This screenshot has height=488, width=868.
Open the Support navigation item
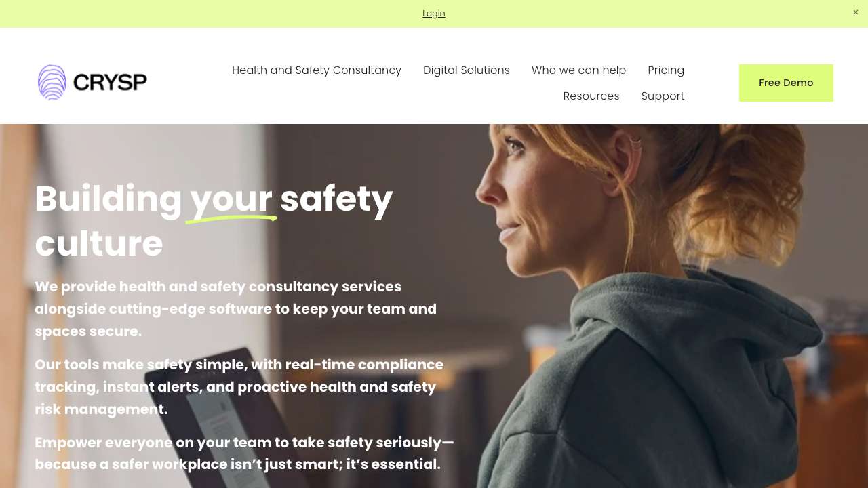click(x=663, y=96)
